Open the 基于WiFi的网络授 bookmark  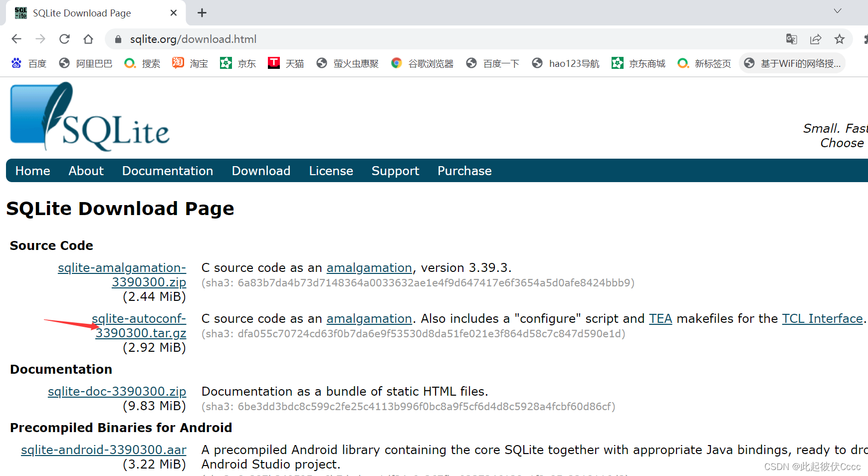tap(792, 63)
